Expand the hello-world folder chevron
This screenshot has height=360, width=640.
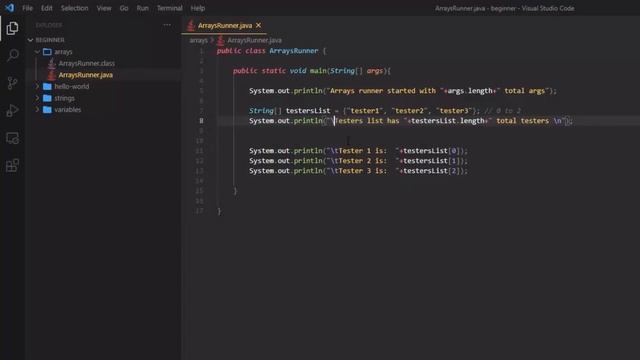coord(37,87)
